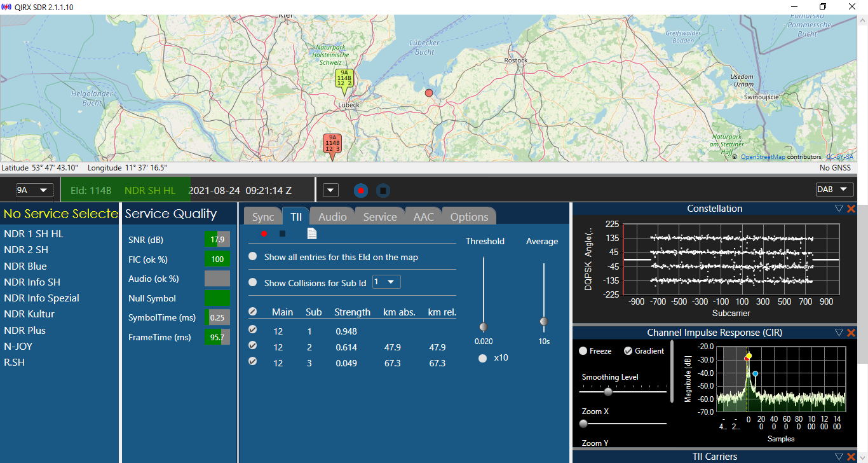Close the Channel Impulse Response panel

(851, 333)
